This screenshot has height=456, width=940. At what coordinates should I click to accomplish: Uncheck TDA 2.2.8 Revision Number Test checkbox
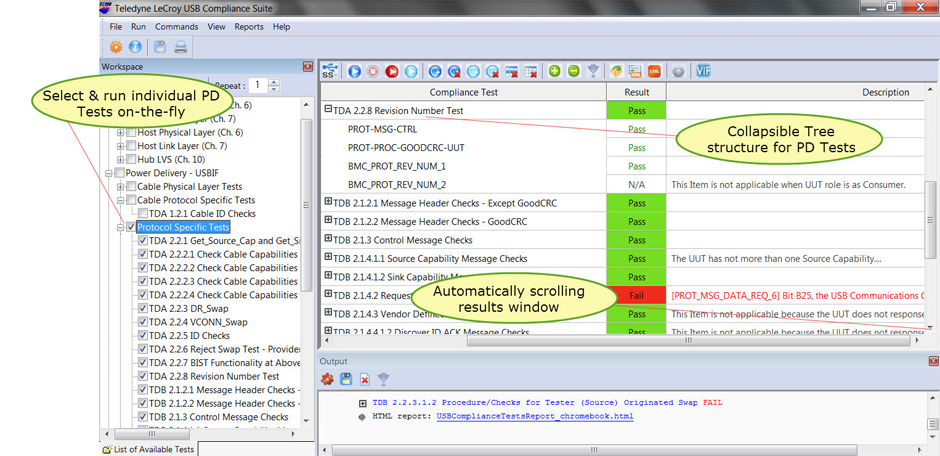pos(143,376)
